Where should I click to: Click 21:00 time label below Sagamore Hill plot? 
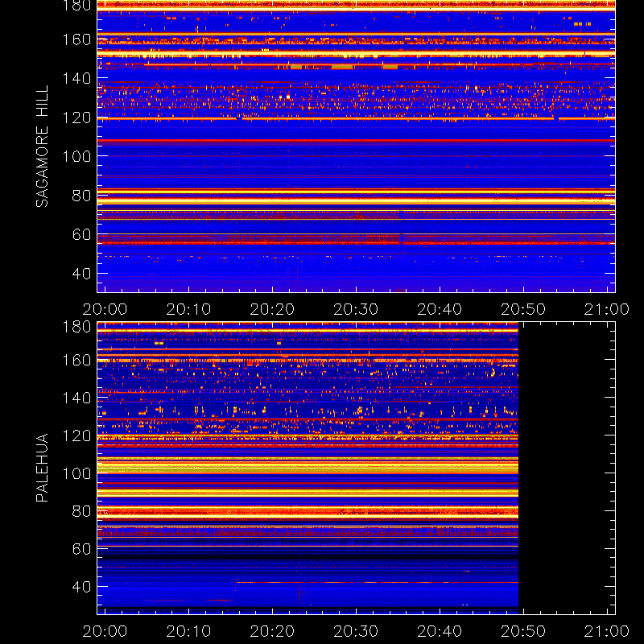[607, 309]
